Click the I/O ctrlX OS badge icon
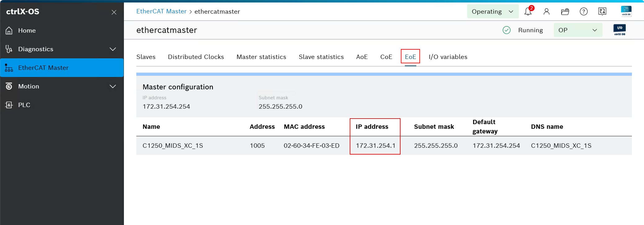 click(620, 30)
